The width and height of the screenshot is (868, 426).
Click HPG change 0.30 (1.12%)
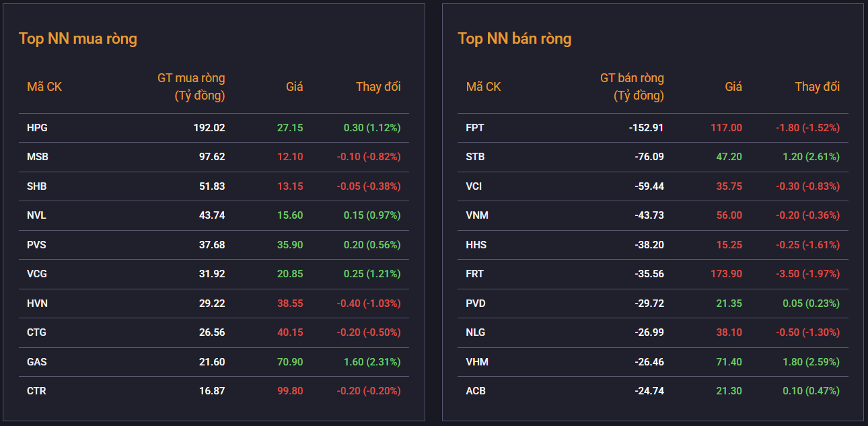pyautogui.click(x=372, y=128)
